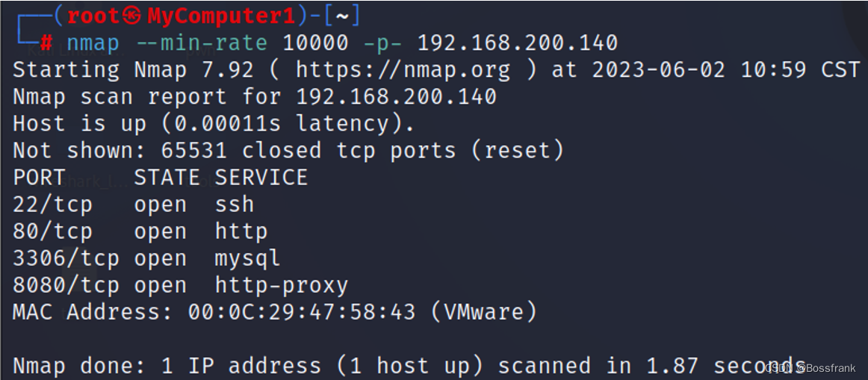This screenshot has height=380, width=868.
Task: Click the http-proxy service name
Action: pyautogui.click(x=281, y=286)
